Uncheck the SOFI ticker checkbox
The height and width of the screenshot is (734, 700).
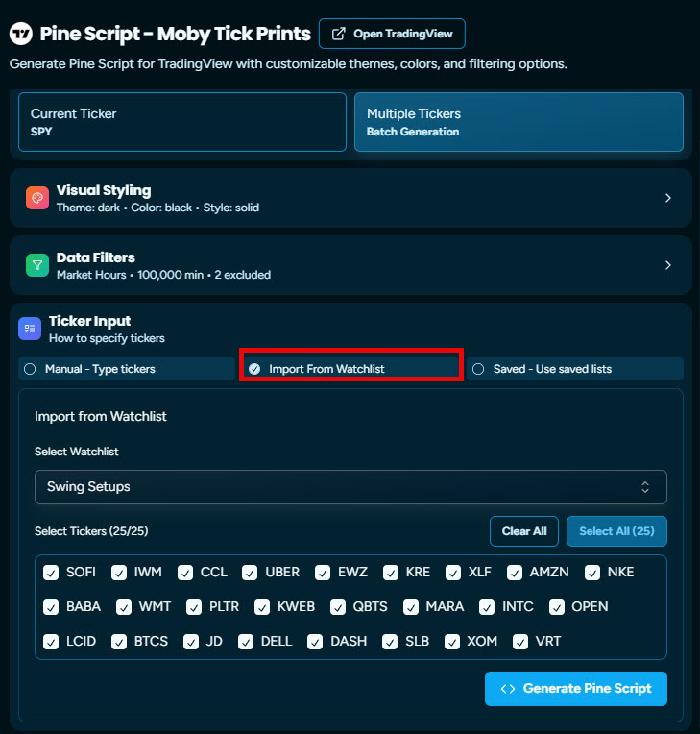(x=51, y=573)
